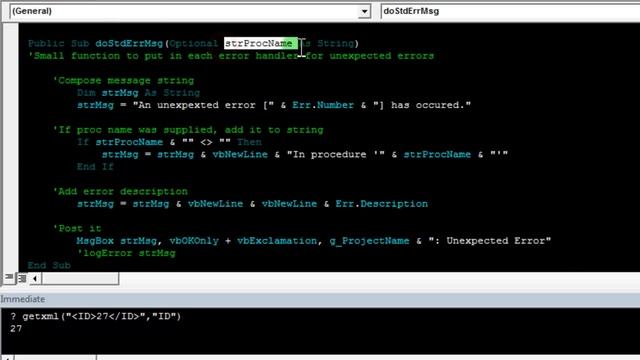640x360 pixels.
Task: Click the 'If proc name was supplied' comment
Action: point(188,130)
